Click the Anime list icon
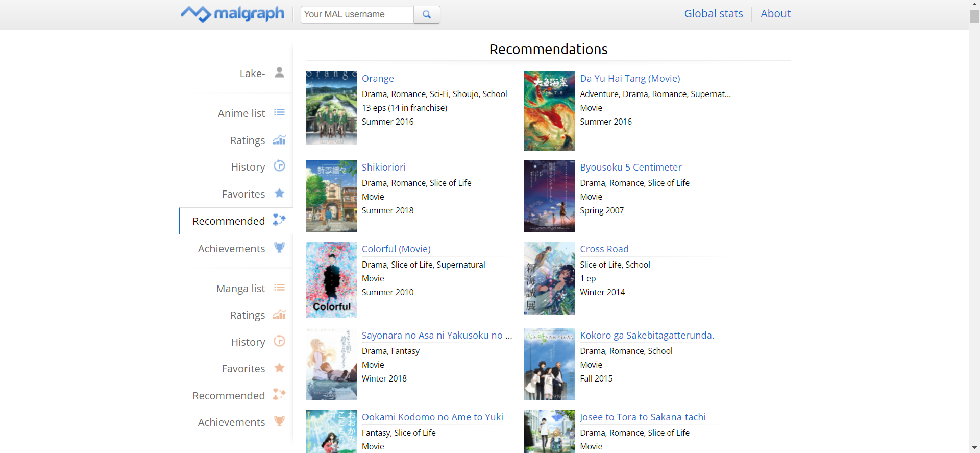 [279, 112]
